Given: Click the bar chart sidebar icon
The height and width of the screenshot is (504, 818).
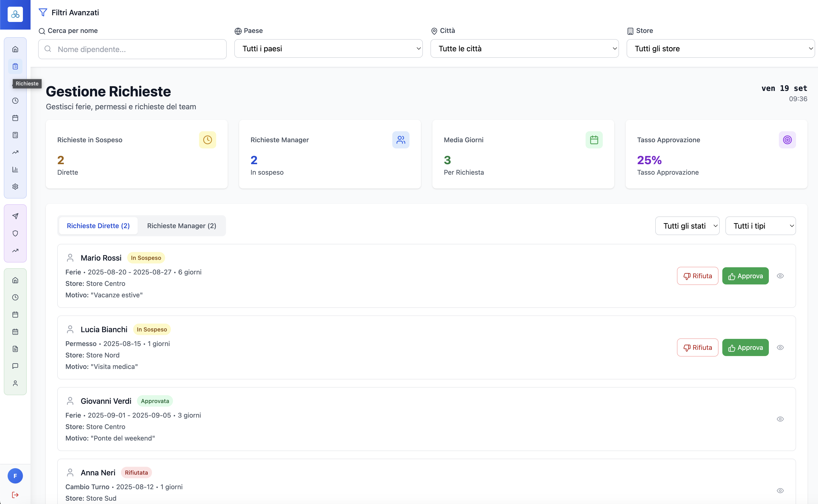Looking at the screenshot, I should [15, 169].
